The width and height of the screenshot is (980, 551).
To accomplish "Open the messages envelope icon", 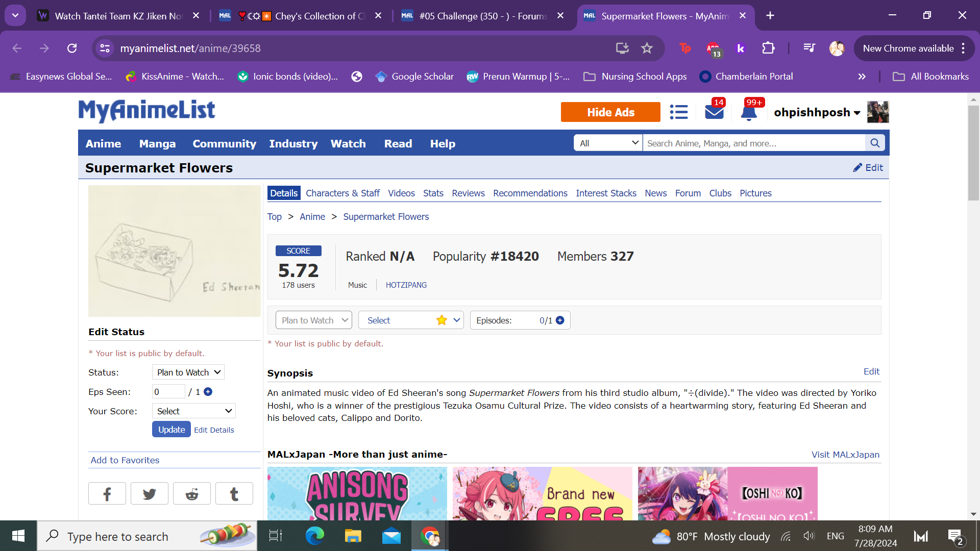I will (x=714, y=112).
